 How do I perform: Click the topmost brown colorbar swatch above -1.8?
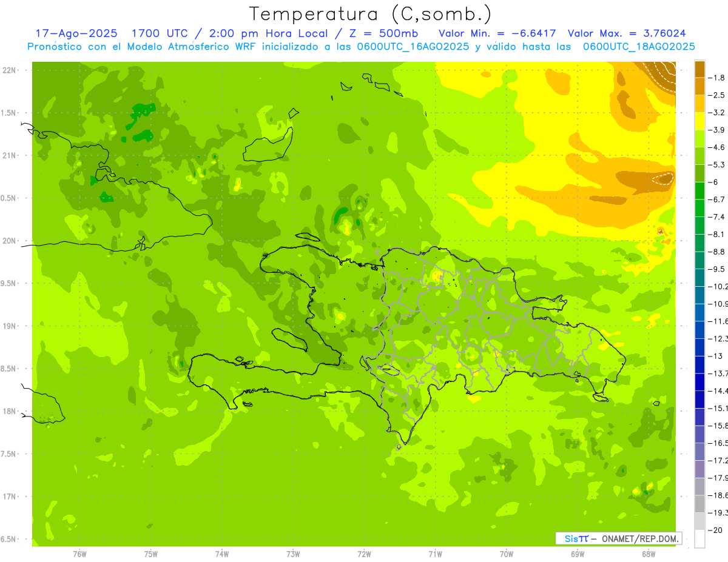point(699,69)
